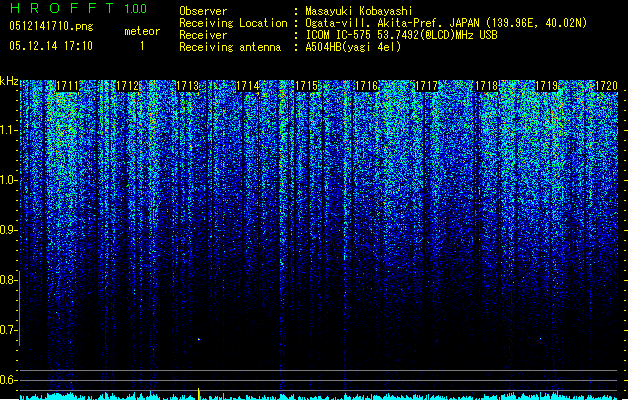
Task: Click the 1720 time marker
Action: pyautogui.click(x=606, y=86)
